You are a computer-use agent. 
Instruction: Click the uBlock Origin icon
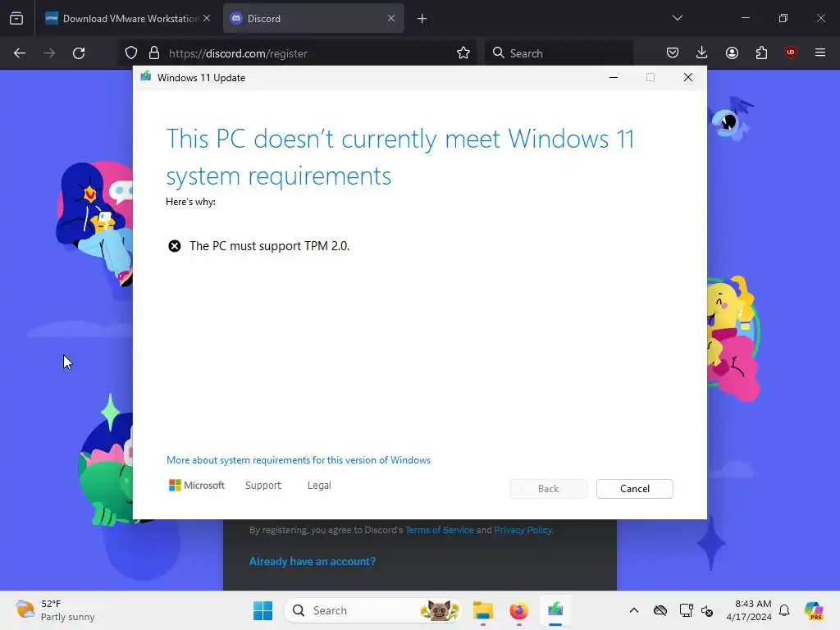click(x=790, y=52)
